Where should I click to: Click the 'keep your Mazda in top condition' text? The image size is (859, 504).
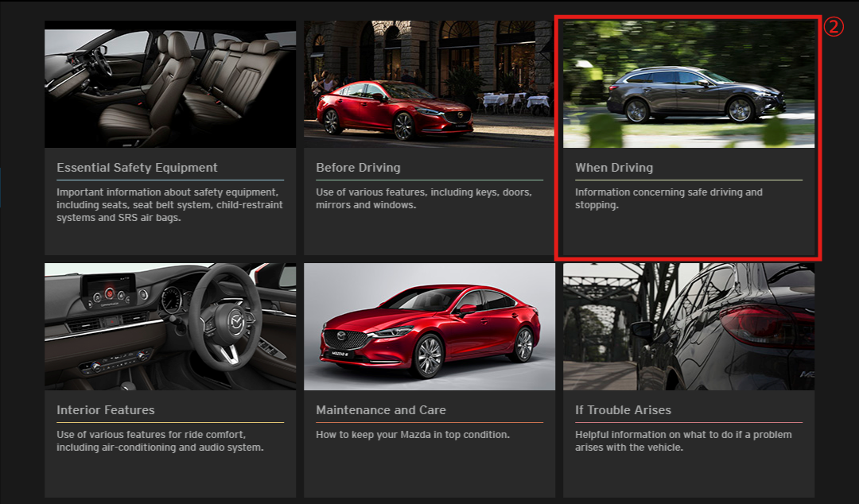point(412,435)
